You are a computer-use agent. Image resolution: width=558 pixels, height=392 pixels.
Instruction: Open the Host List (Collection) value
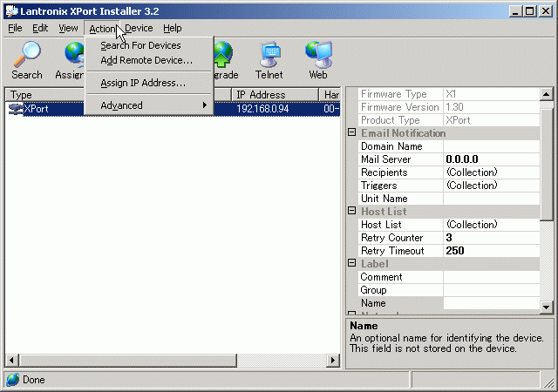click(x=492, y=225)
